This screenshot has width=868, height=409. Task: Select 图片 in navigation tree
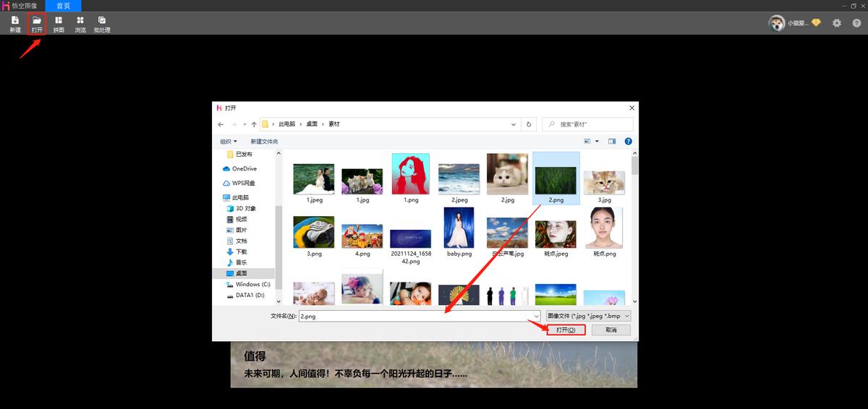(x=237, y=230)
